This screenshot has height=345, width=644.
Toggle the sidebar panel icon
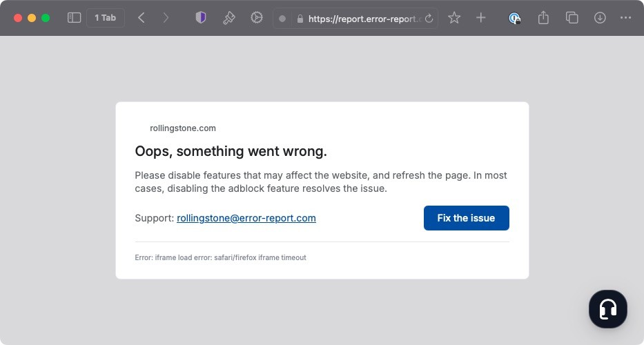[x=74, y=18]
